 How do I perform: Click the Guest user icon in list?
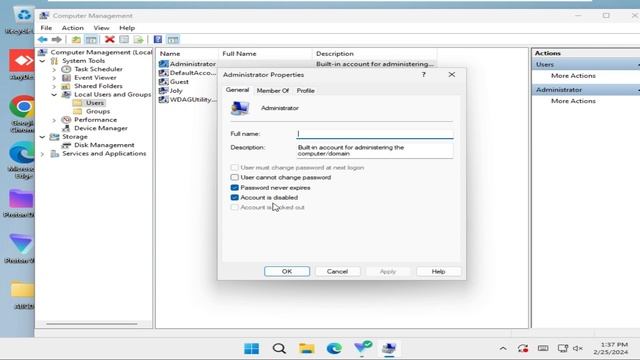164,82
